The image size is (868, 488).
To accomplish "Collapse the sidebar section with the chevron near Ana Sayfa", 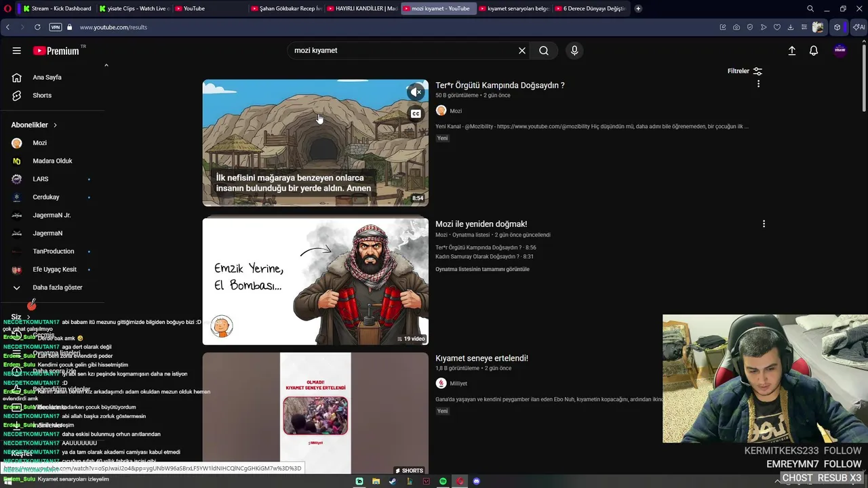I will (x=106, y=65).
